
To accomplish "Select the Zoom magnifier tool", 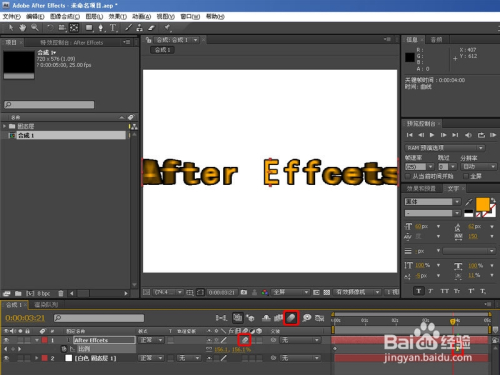I will pos(35,28).
